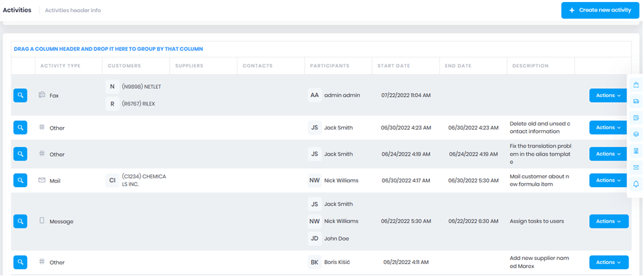Click the CI avatar for CHEMICALS INC.
The height and width of the screenshot is (276, 644).
click(112, 180)
